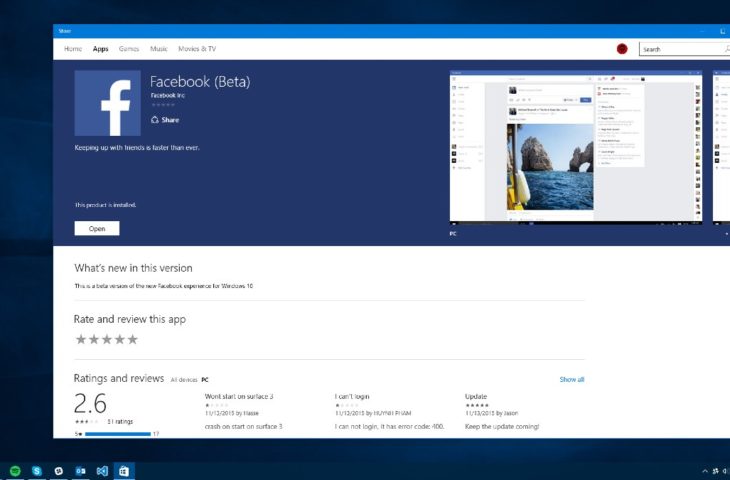The image size is (730, 480).
Task: Click the error code -100 review text
Action: coord(389,426)
